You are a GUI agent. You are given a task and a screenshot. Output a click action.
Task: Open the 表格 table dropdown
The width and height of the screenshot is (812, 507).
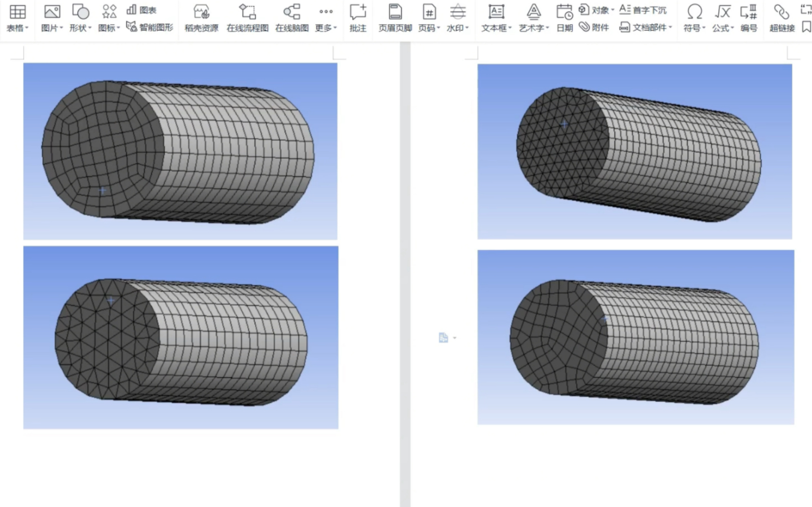tap(17, 28)
